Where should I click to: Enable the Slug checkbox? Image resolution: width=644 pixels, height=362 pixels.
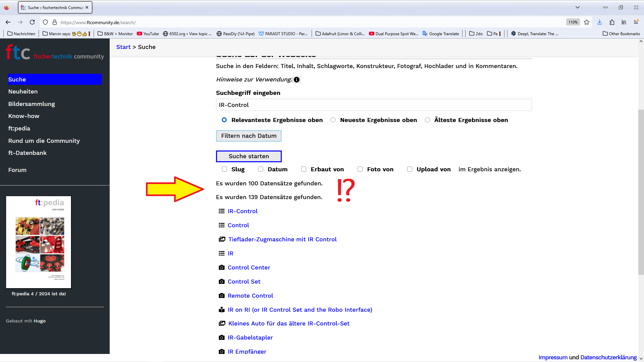point(224,169)
